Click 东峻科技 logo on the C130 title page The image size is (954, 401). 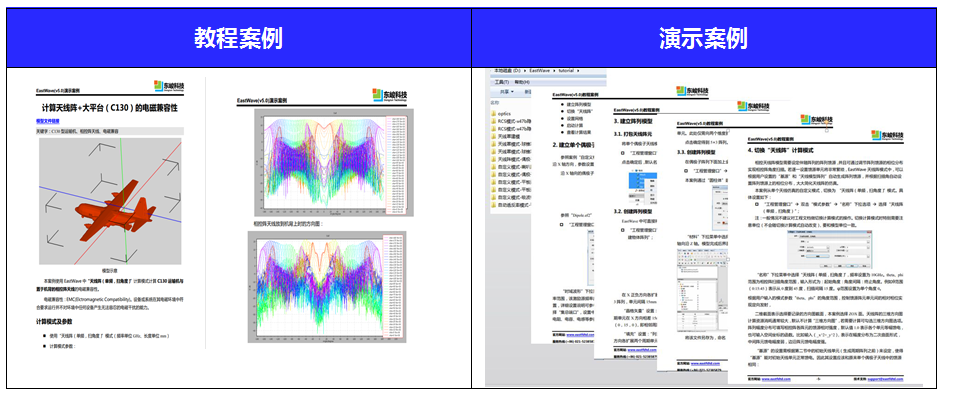tap(169, 86)
